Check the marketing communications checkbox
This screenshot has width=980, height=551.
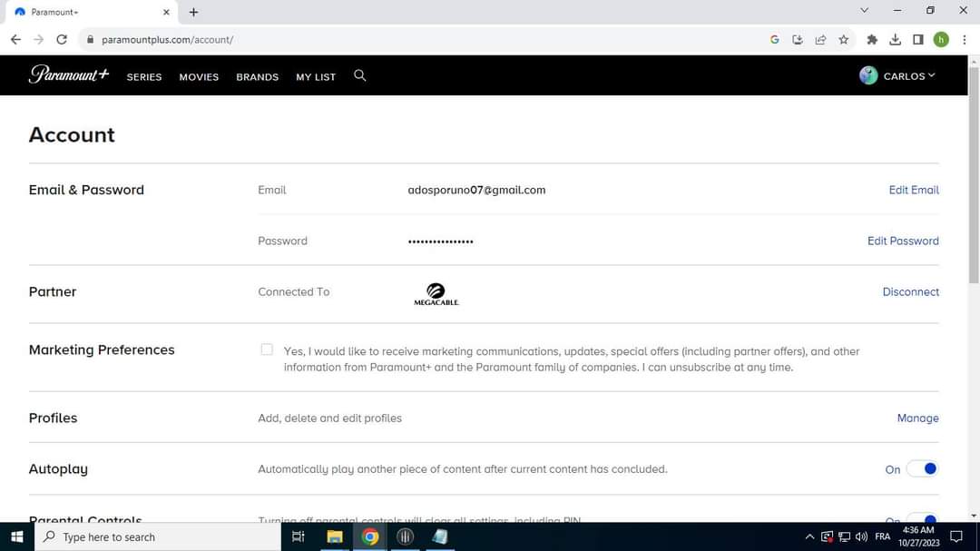(267, 349)
